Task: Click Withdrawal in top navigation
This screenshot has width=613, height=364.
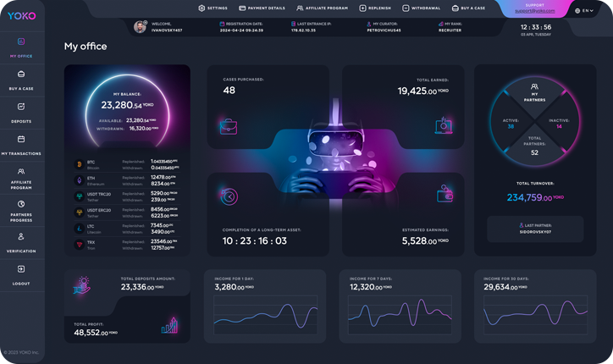Action: coord(421,8)
